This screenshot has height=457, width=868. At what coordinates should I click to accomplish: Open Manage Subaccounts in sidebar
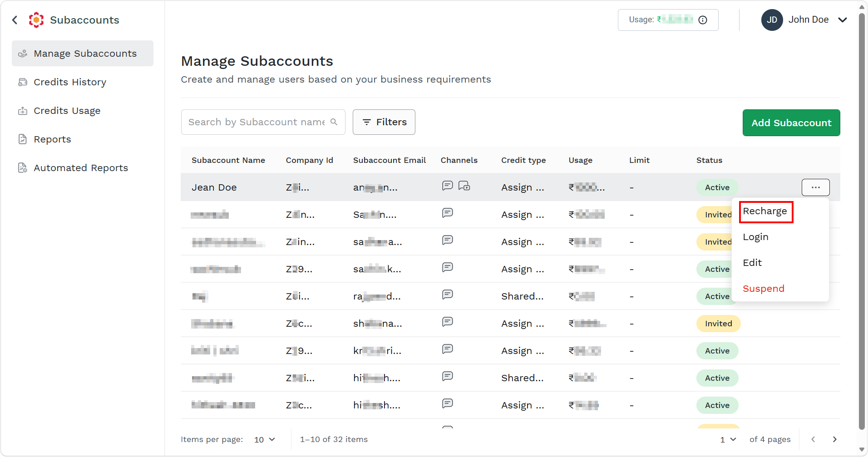point(83,54)
